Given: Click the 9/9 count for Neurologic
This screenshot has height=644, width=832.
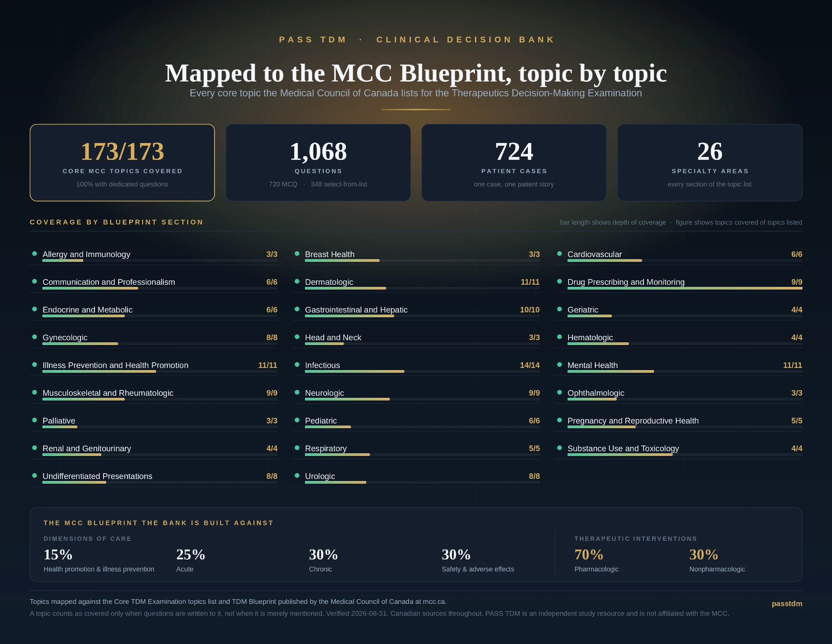Looking at the screenshot, I should point(534,393).
